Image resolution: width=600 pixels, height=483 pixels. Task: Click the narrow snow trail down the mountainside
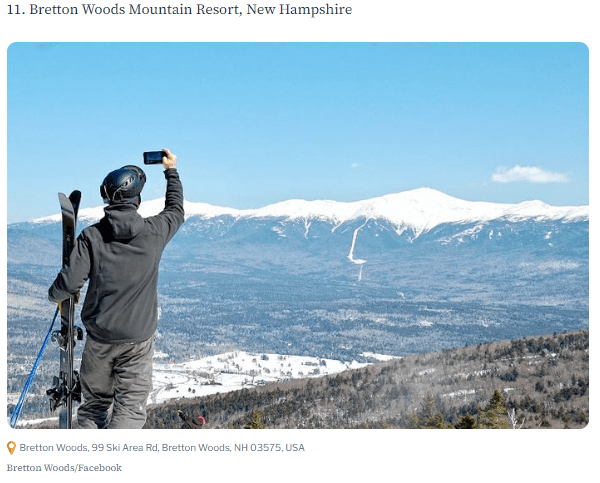point(355,243)
